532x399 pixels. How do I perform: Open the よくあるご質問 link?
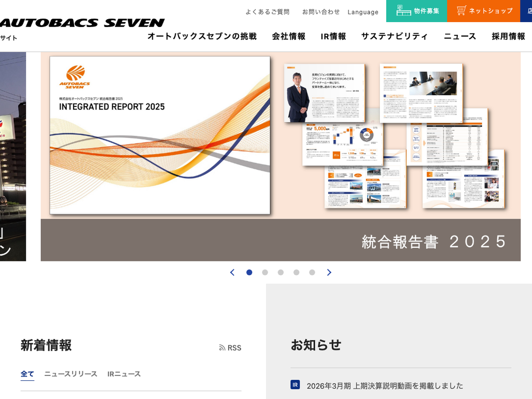click(267, 12)
